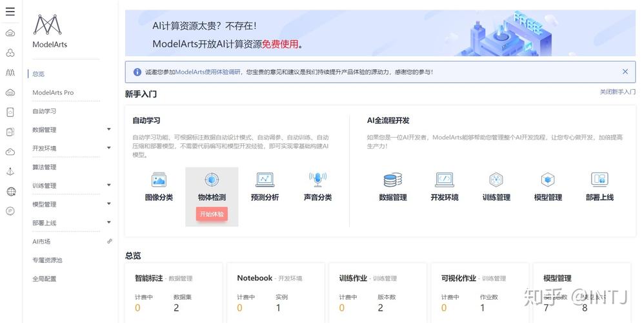Click the 数据集 count in 智能标注 card
644x323 pixels.
tap(176, 307)
